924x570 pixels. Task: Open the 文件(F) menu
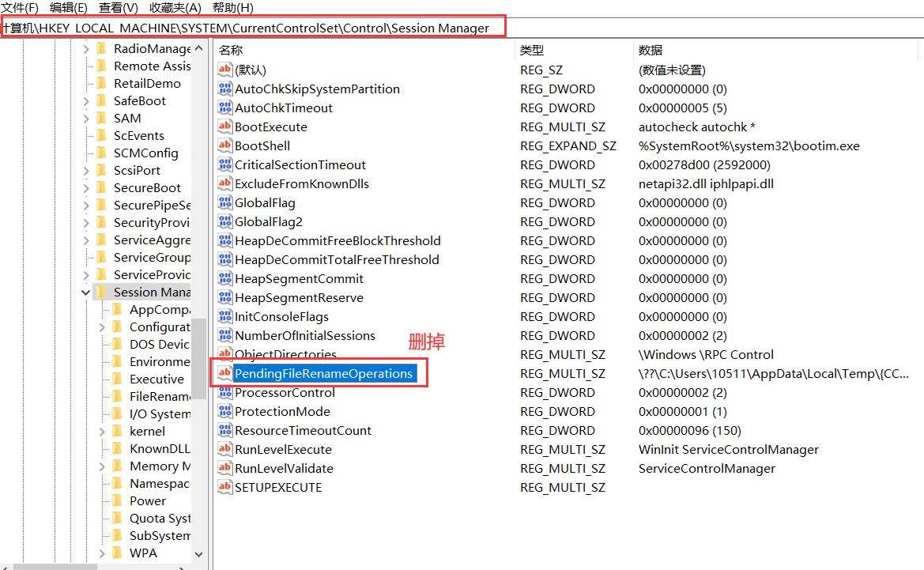20,8
